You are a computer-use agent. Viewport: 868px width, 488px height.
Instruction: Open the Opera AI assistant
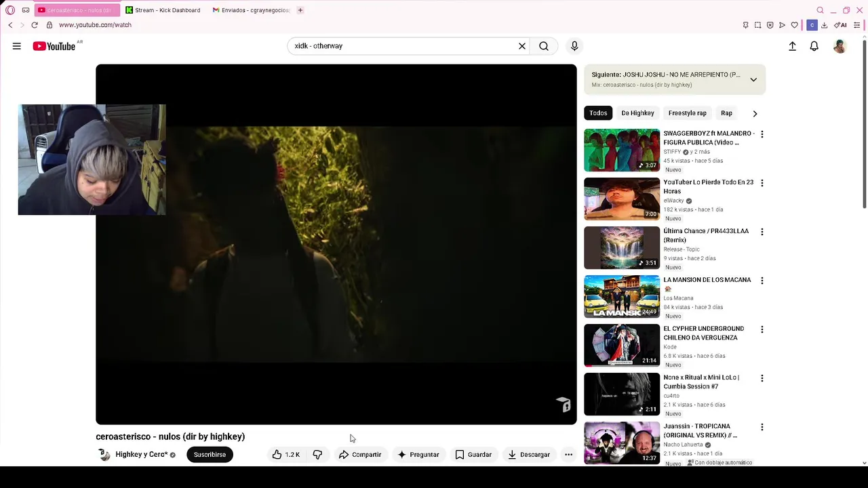840,25
